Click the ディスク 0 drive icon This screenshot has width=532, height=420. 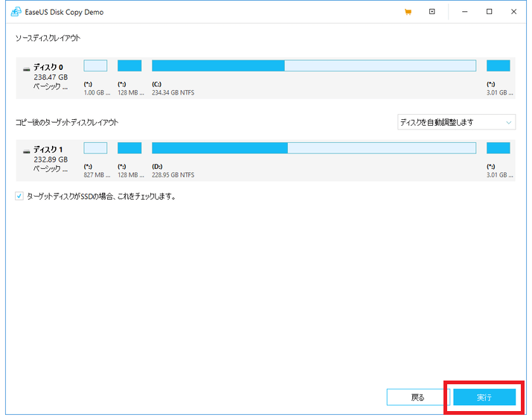(x=27, y=68)
